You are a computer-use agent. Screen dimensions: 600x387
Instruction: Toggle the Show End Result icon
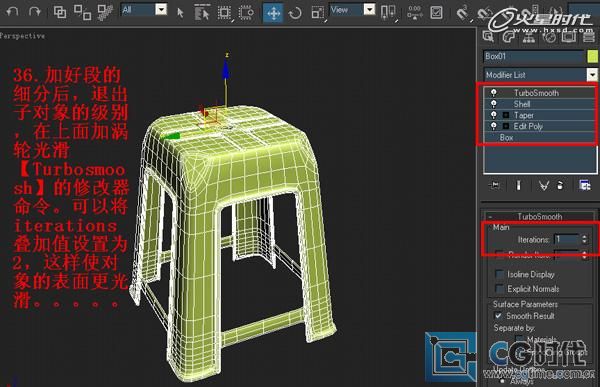point(518,186)
